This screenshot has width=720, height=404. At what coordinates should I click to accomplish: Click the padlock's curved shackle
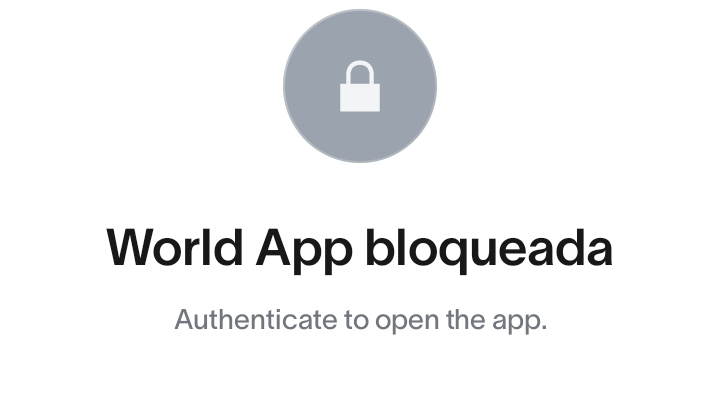pyautogui.click(x=360, y=72)
